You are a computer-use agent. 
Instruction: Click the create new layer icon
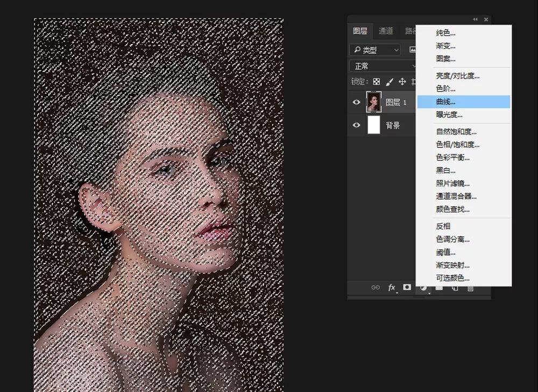[x=455, y=288]
